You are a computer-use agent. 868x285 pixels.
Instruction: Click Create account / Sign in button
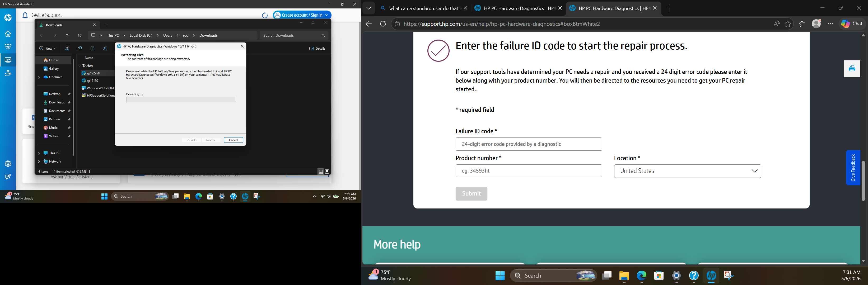302,15
